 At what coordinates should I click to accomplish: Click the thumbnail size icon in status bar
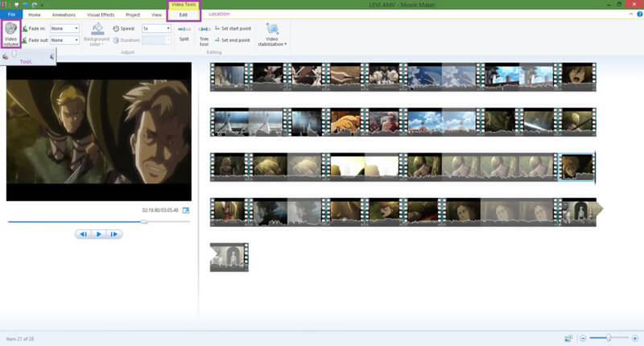coord(568,338)
